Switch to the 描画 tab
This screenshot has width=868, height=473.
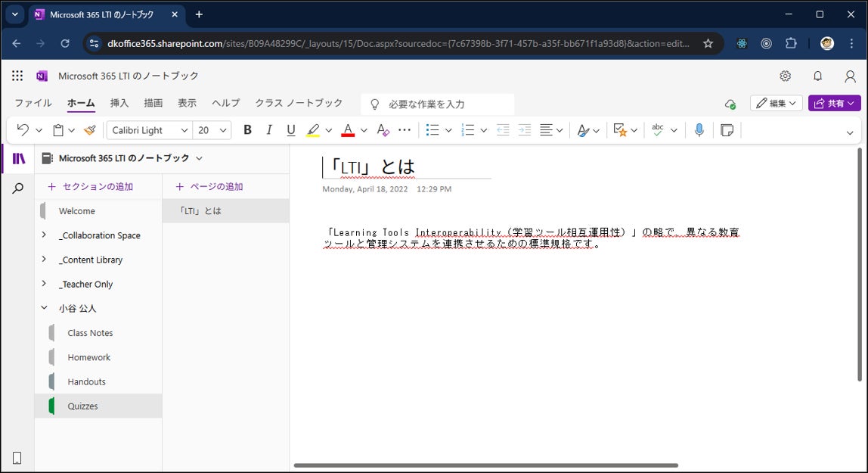(153, 103)
